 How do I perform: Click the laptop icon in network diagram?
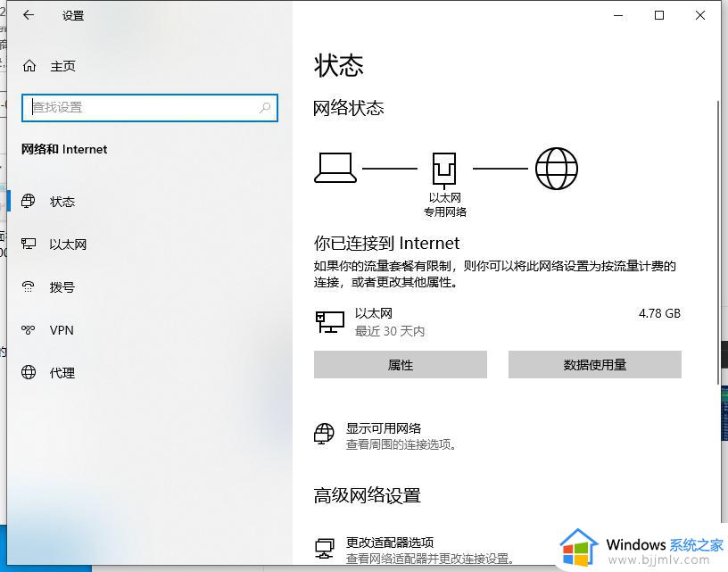point(335,168)
